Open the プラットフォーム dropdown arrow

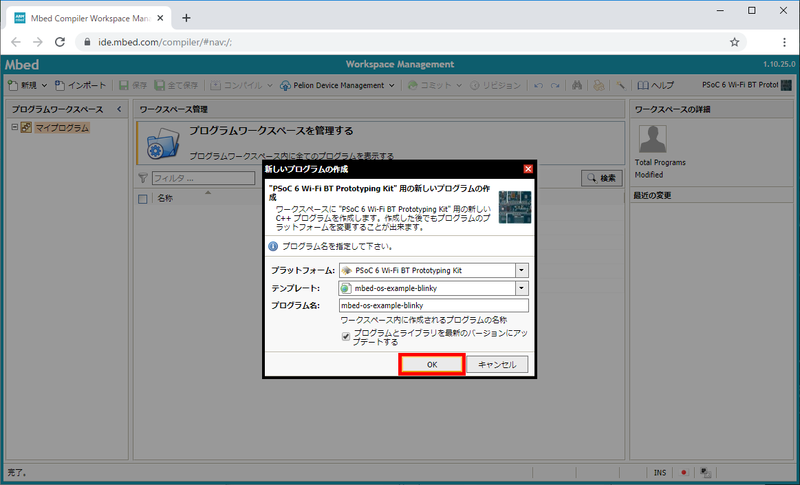[521, 270]
